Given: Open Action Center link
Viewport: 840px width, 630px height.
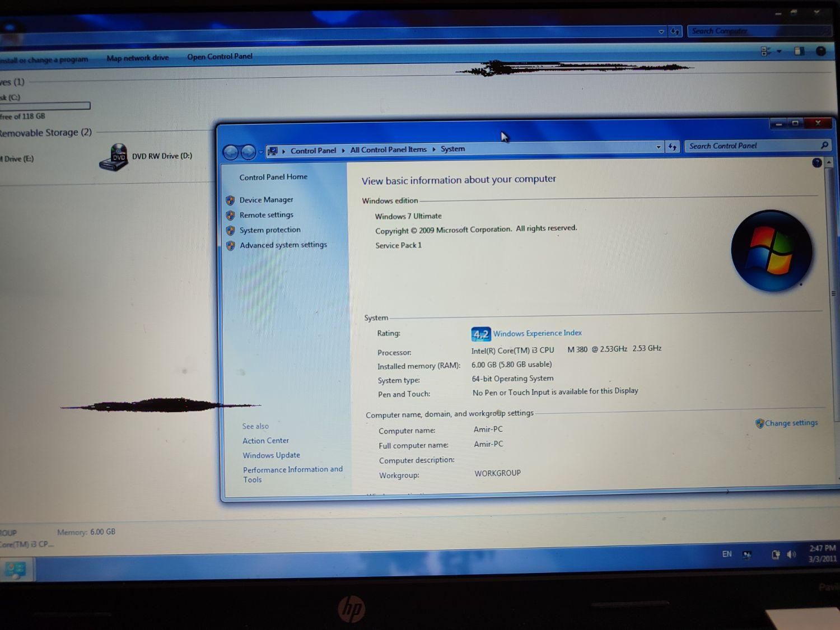Looking at the screenshot, I should click(265, 441).
